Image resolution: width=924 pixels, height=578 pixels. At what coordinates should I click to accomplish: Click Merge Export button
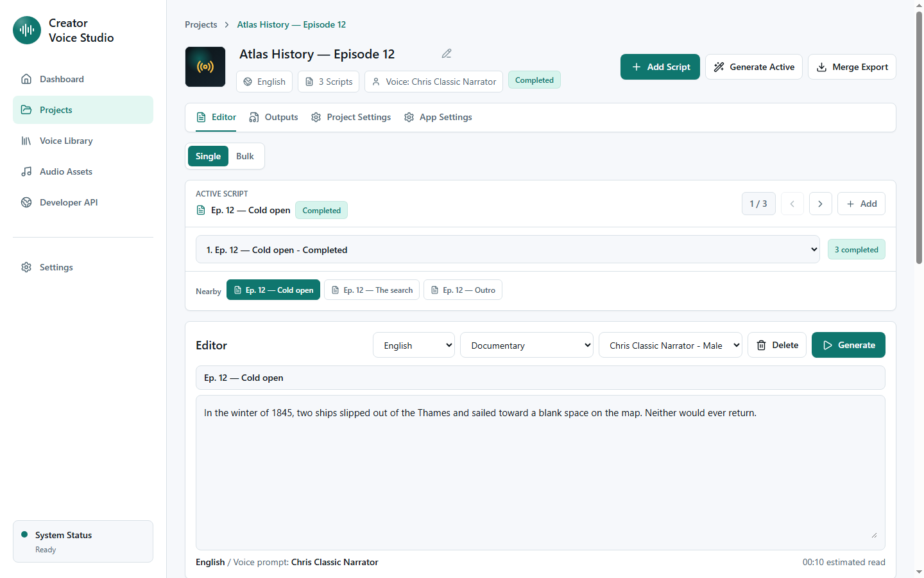[852, 67]
